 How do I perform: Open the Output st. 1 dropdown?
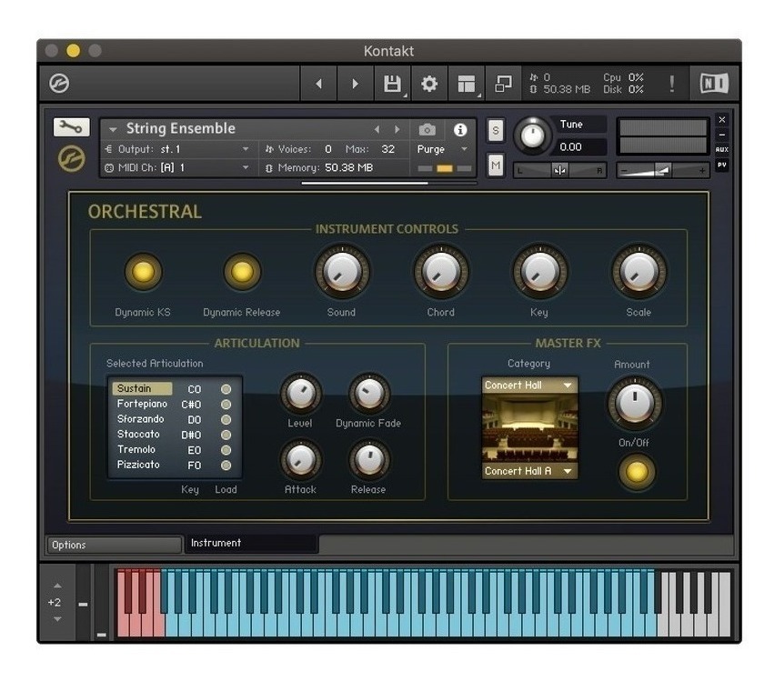[x=177, y=149]
